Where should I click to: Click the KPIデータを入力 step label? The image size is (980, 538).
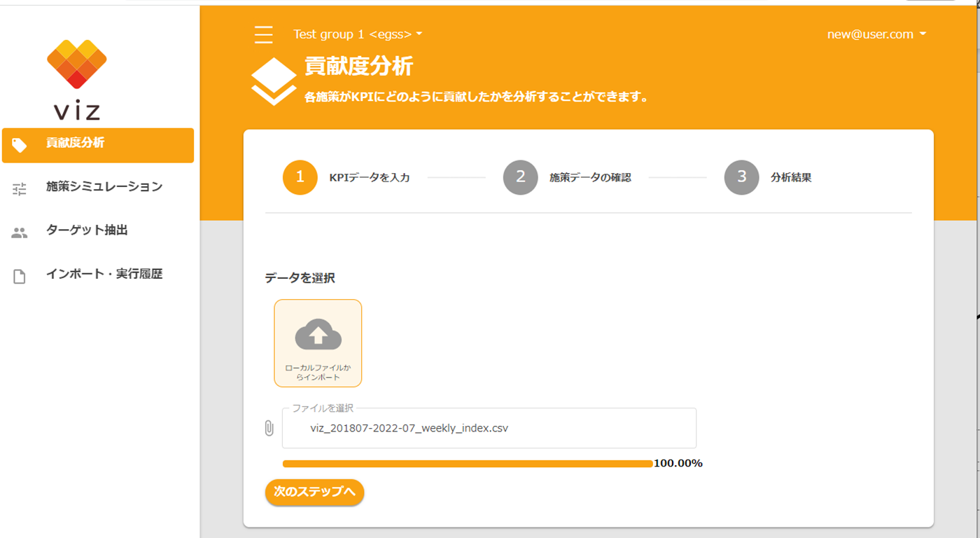pyautogui.click(x=370, y=178)
